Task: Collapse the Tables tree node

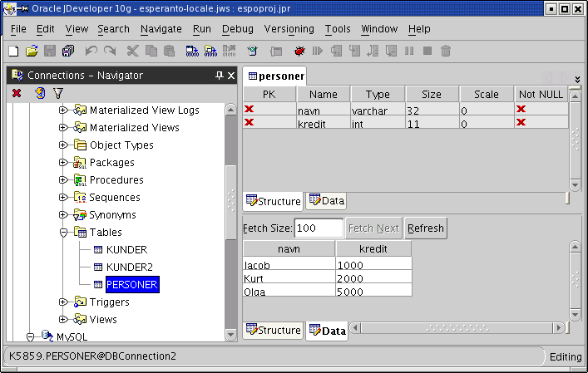Action: tap(63, 233)
